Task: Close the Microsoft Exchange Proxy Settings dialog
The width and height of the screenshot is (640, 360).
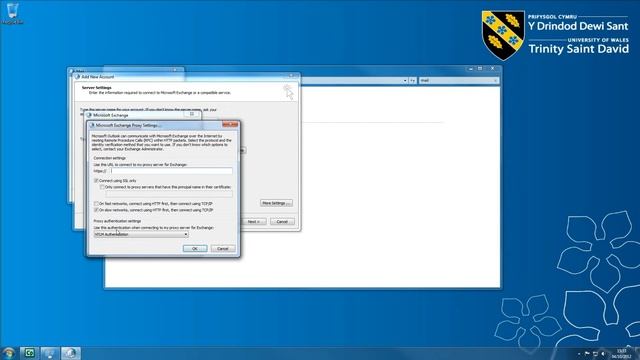Action: click(x=230, y=124)
